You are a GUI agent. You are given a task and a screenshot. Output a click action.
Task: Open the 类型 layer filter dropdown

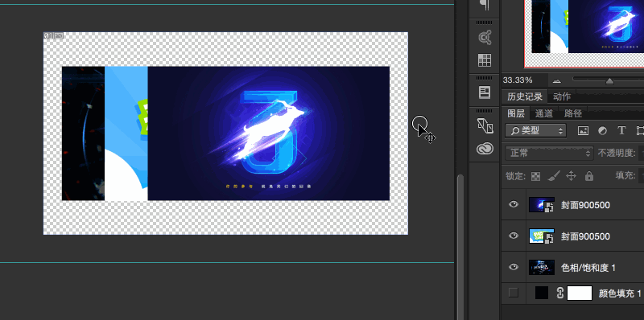535,130
